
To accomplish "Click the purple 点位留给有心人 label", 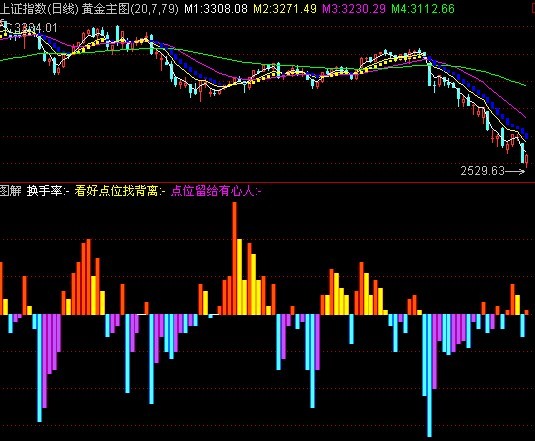I will [216, 191].
